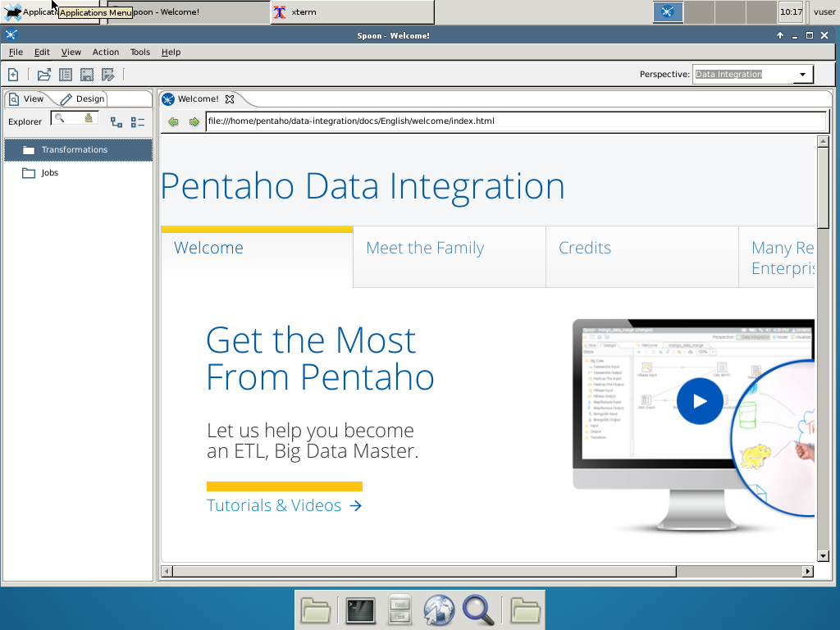Open the Tools menu
The width and height of the screenshot is (840, 630).
pyautogui.click(x=139, y=52)
